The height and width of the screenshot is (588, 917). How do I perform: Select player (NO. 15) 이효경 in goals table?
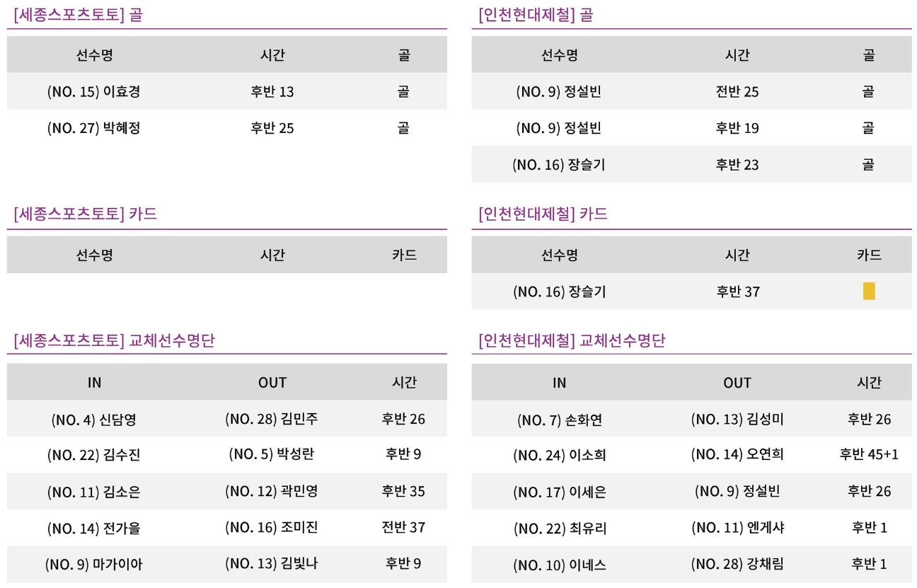point(94,91)
